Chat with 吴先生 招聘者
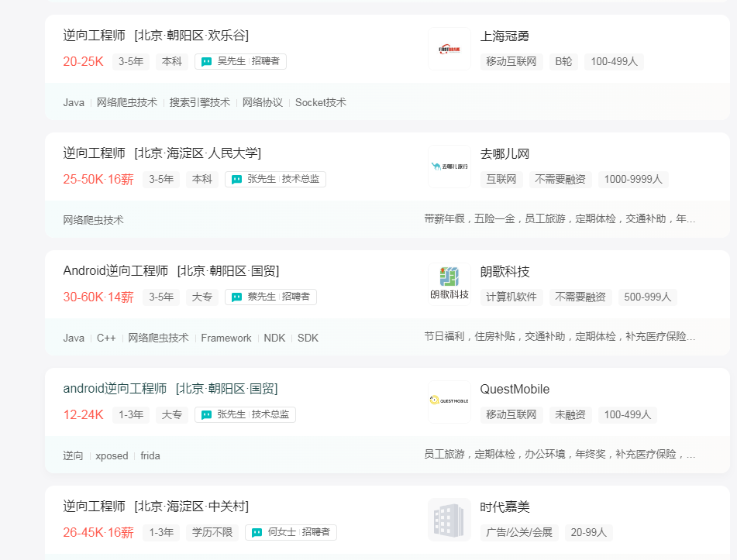This screenshot has height=560, width=737. coord(241,61)
